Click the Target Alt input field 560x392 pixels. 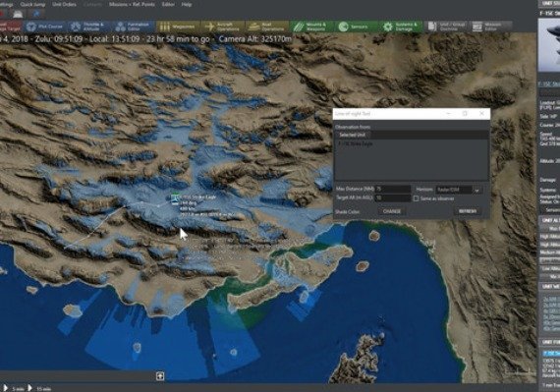pyautogui.click(x=393, y=197)
